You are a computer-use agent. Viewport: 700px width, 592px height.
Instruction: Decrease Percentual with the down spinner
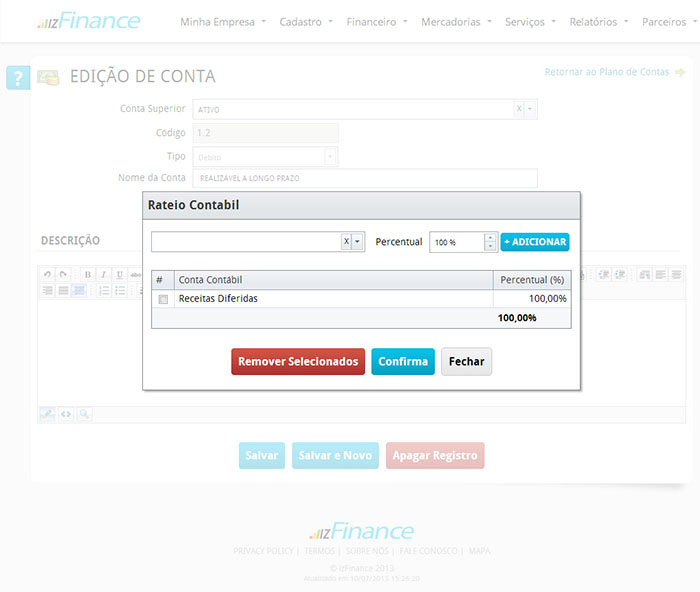[491, 246]
